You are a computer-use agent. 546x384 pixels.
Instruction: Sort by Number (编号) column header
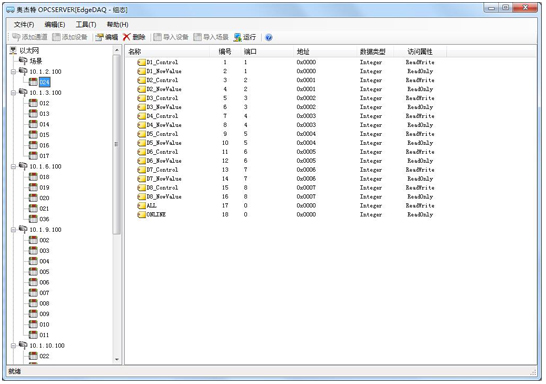point(226,52)
